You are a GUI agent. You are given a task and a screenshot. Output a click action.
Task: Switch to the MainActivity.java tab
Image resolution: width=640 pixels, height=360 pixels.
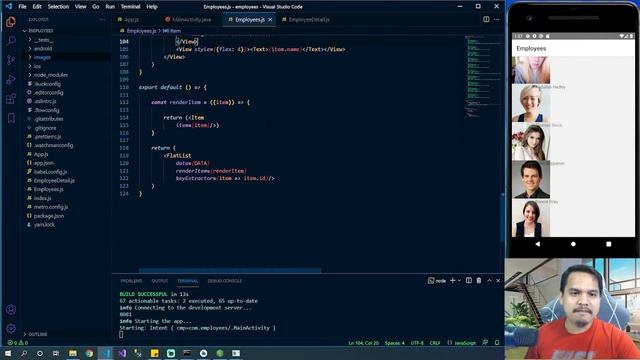click(191, 20)
